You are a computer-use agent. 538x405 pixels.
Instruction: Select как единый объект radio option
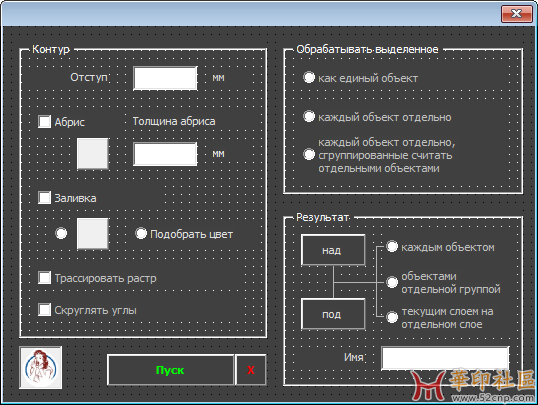click(x=309, y=78)
